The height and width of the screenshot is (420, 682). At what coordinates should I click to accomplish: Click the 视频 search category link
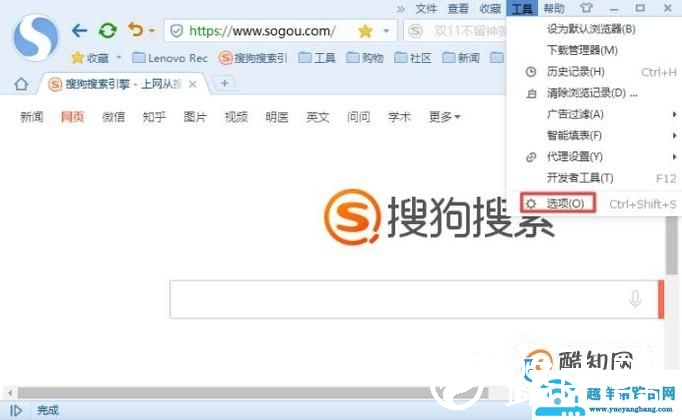coord(236,117)
